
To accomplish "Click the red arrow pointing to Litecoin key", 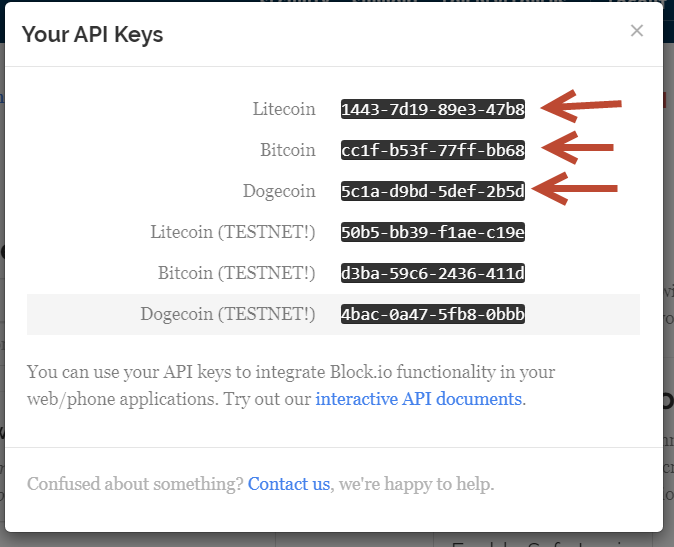I will pos(582,105).
